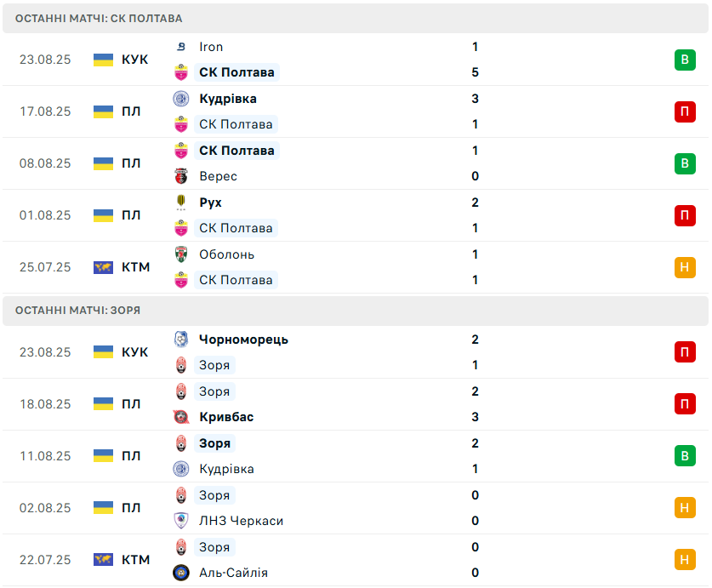This screenshot has height=588, width=712.
Task: Click the КТМ world flag on 25.07.25
Action: (x=103, y=267)
